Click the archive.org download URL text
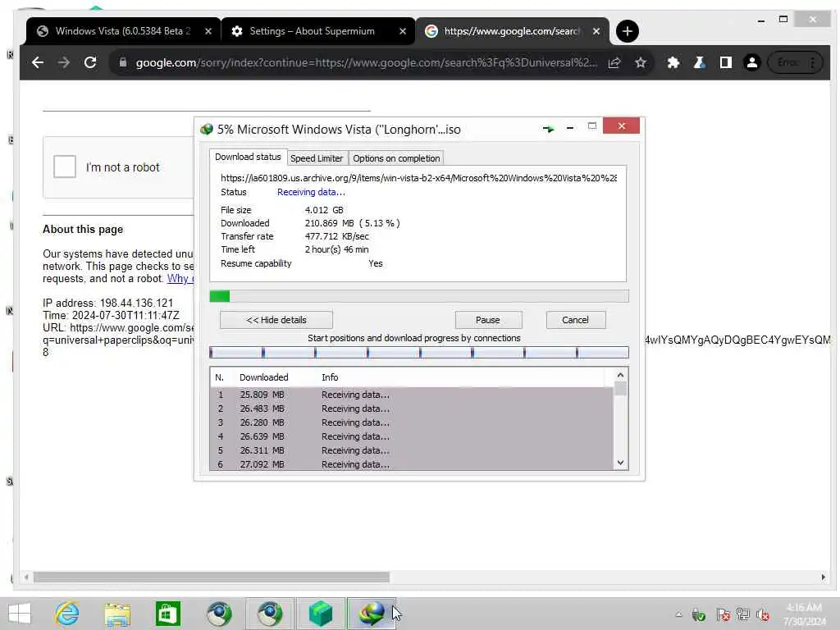840x630 pixels. click(x=418, y=178)
